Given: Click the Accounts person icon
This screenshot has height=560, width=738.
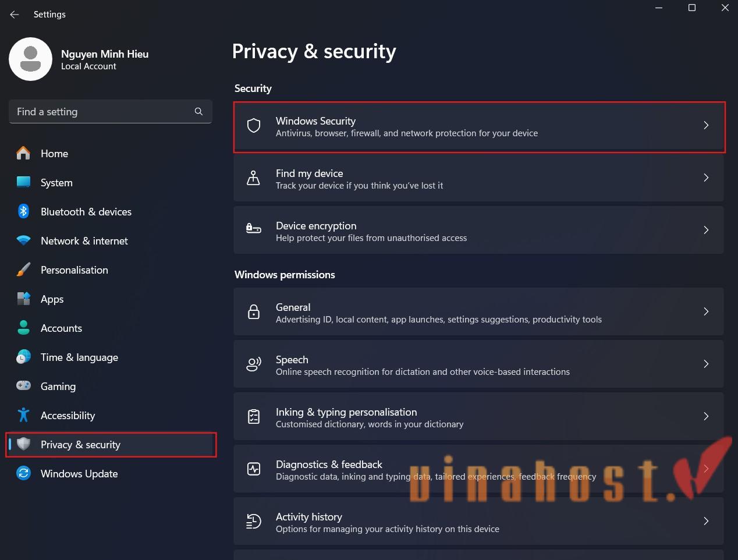Looking at the screenshot, I should [x=23, y=328].
